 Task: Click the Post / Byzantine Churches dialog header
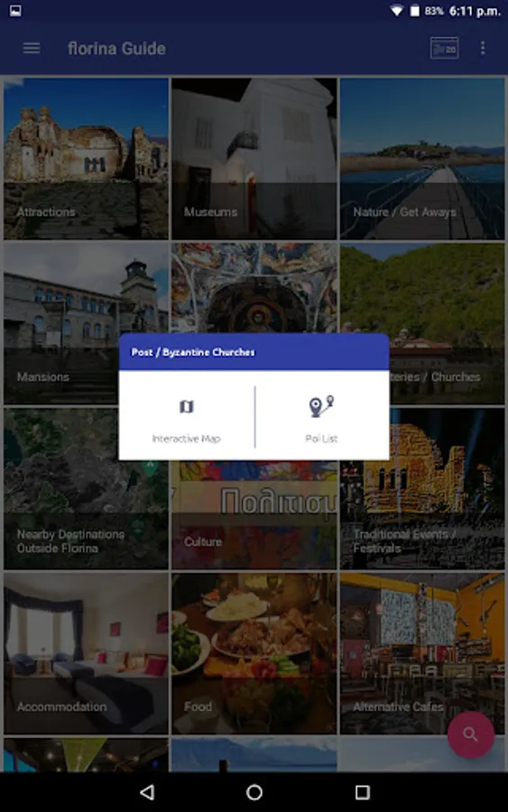click(254, 352)
